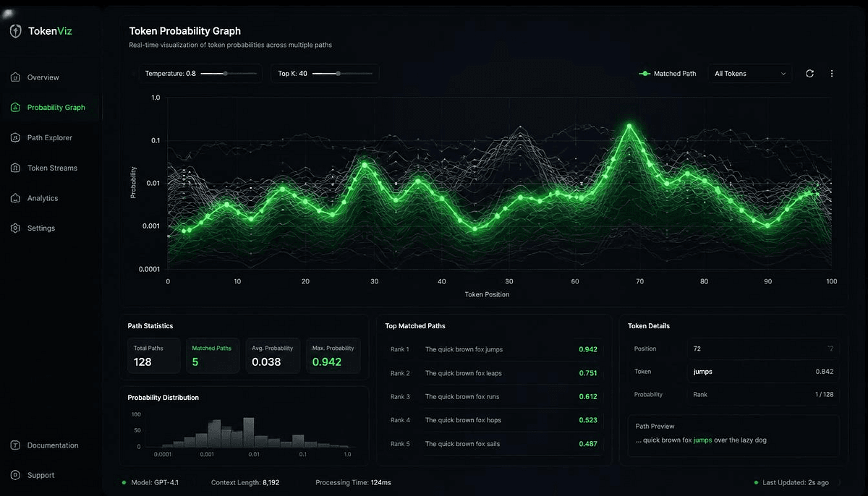Click the Top K slider handle

tap(338, 74)
